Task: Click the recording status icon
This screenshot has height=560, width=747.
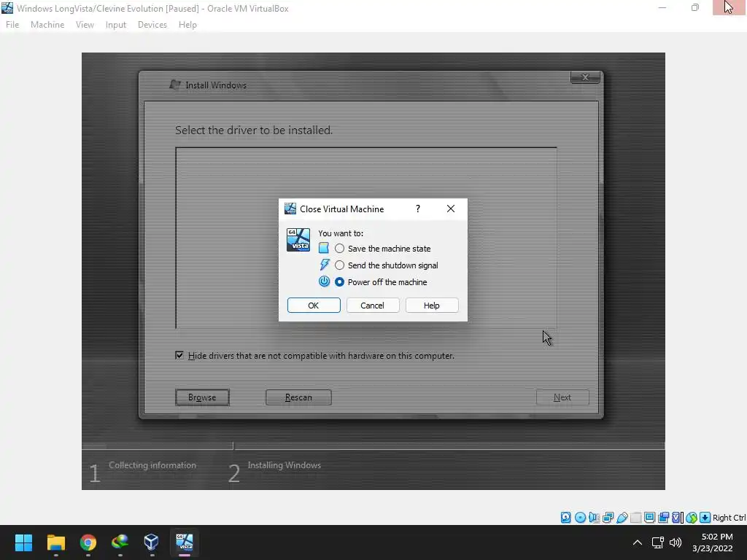Action: (663, 518)
